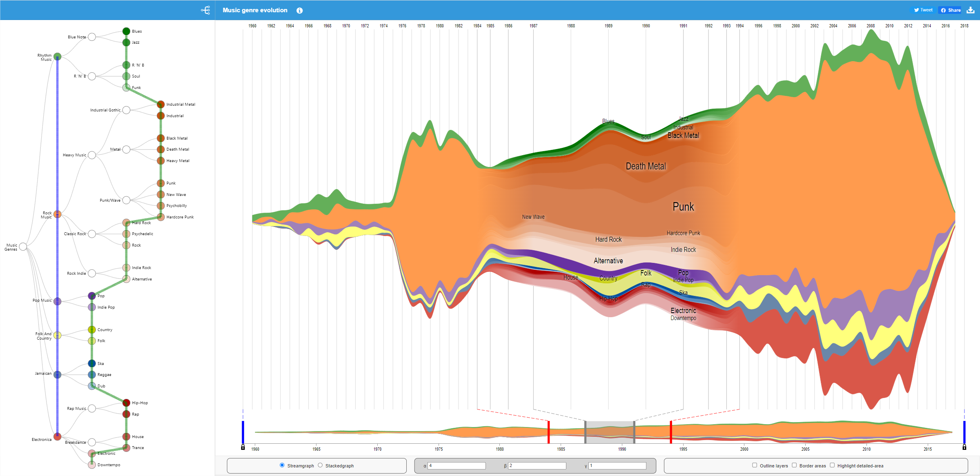Expand the Classic Rock tree node
The image size is (980, 476).
pyautogui.click(x=92, y=234)
